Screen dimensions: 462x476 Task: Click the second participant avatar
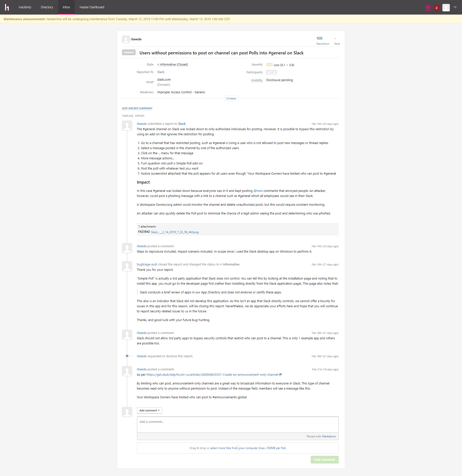274,72
